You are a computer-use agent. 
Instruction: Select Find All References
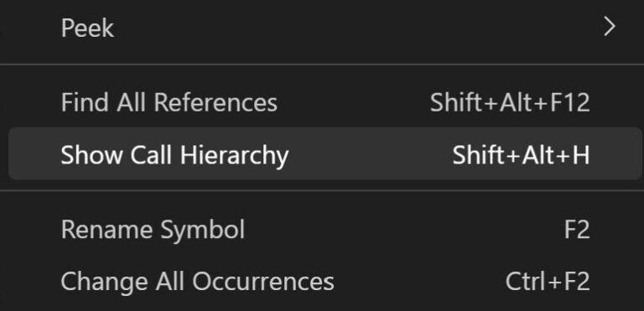point(322,102)
